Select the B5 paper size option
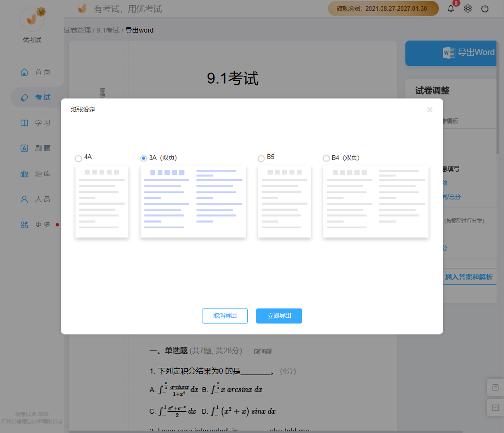Screen dimensions: 504x433 261,158
